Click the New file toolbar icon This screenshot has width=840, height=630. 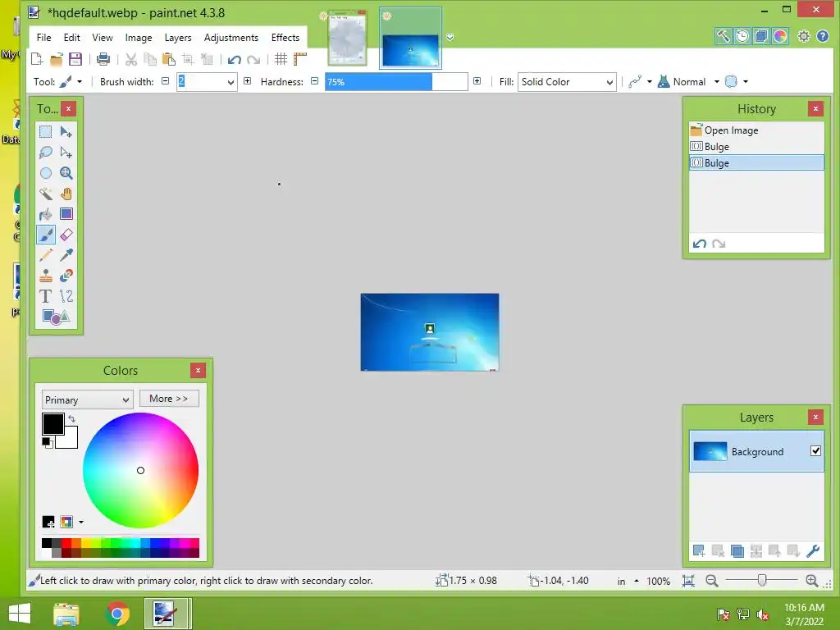37,59
